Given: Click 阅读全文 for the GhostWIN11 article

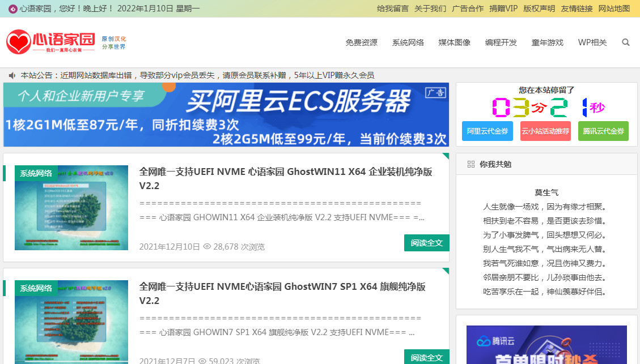Looking at the screenshot, I should click(x=426, y=243).
